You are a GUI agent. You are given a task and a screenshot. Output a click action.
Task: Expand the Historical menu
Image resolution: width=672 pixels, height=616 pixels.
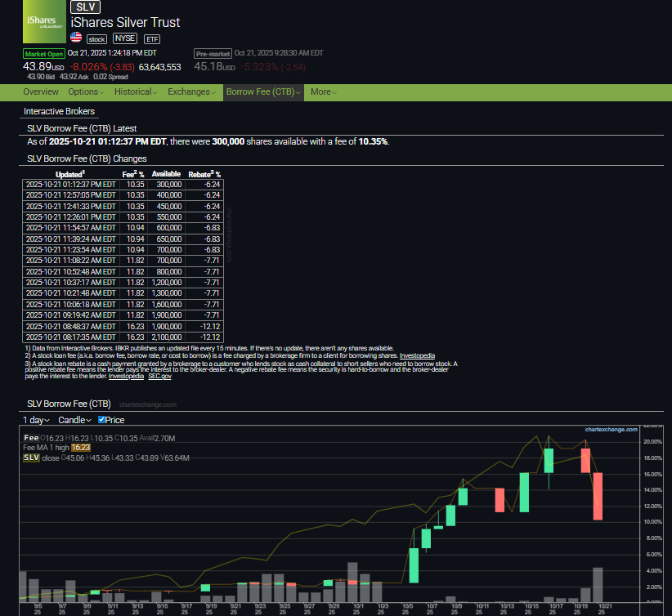tap(136, 92)
